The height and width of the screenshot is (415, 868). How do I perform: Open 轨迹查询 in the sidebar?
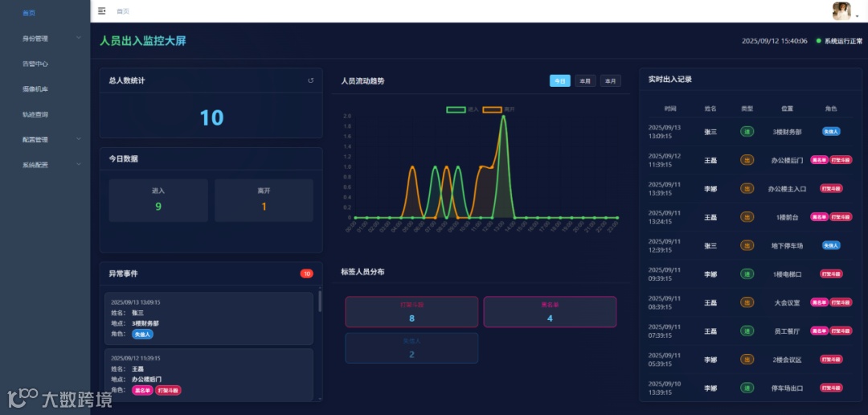[35, 114]
